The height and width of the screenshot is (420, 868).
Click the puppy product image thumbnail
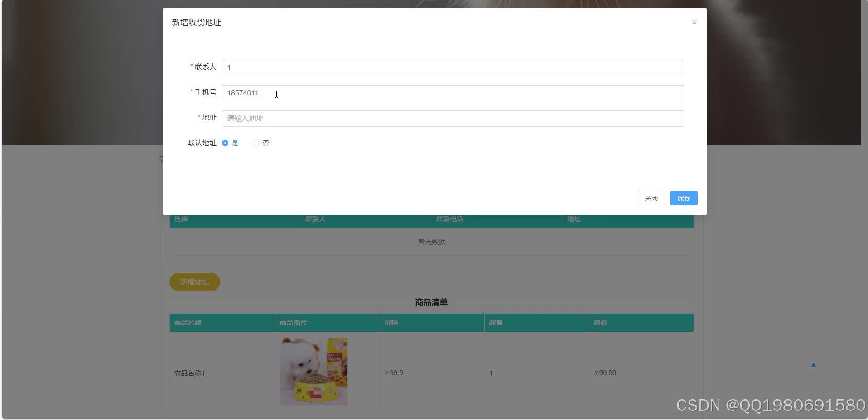coord(313,371)
